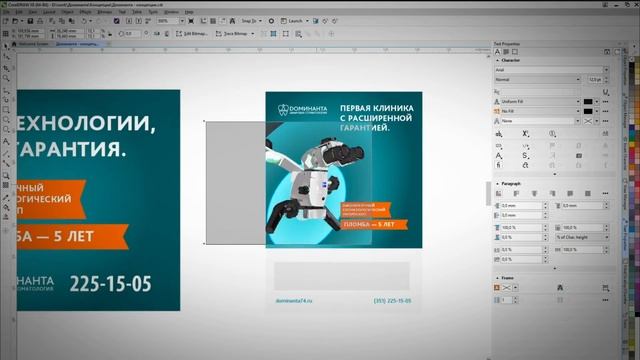Select the Rectangle tool in the toolbox

click(6, 110)
